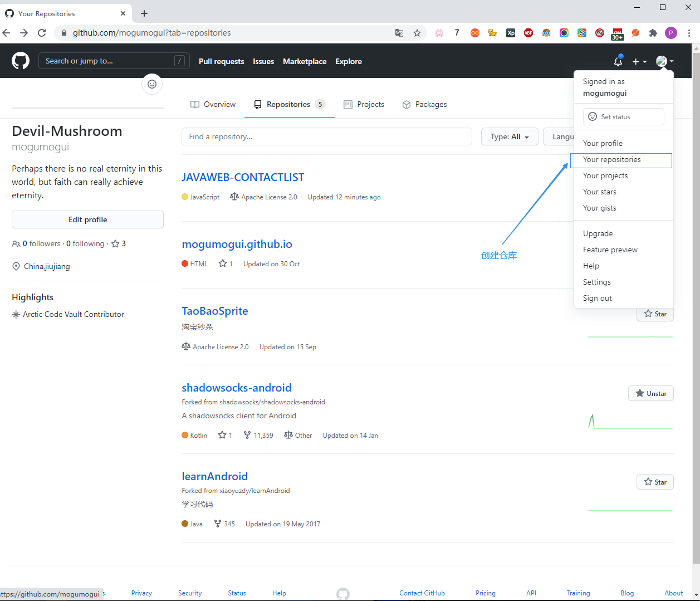The height and width of the screenshot is (601, 700).
Task: Click the browser back arrow
Action: [x=7, y=33]
